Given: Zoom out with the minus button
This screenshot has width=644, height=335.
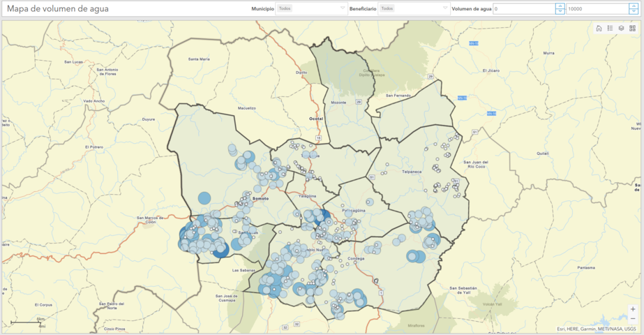Looking at the screenshot, I should tap(633, 318).
